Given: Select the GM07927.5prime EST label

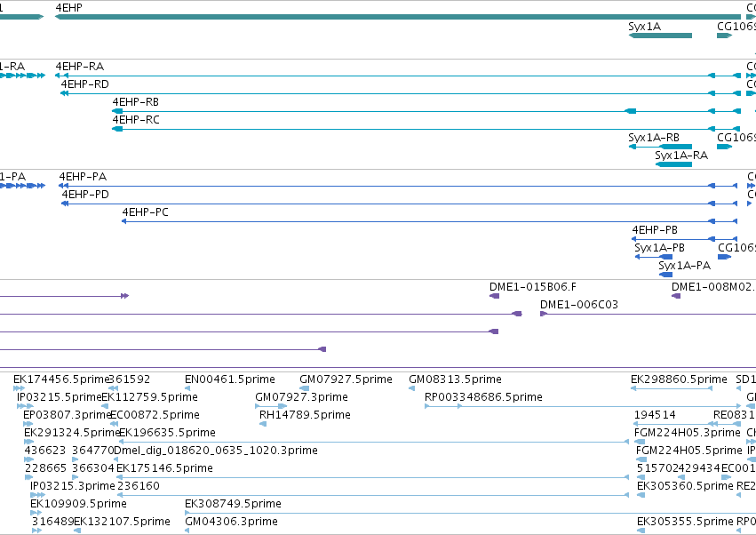Looking at the screenshot, I should tap(346, 379).
